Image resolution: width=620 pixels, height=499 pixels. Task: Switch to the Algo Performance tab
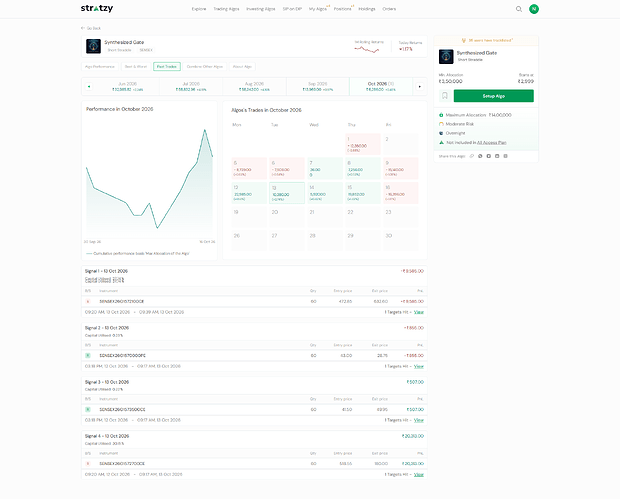click(100, 66)
